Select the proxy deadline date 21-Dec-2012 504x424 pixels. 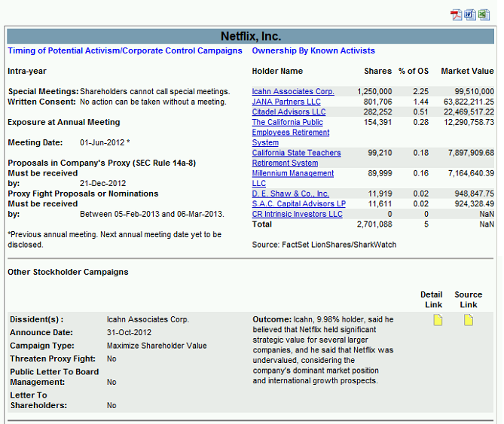click(103, 184)
